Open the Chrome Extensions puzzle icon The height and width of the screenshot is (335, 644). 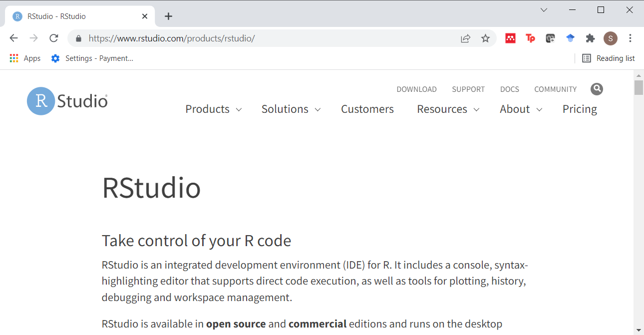590,38
